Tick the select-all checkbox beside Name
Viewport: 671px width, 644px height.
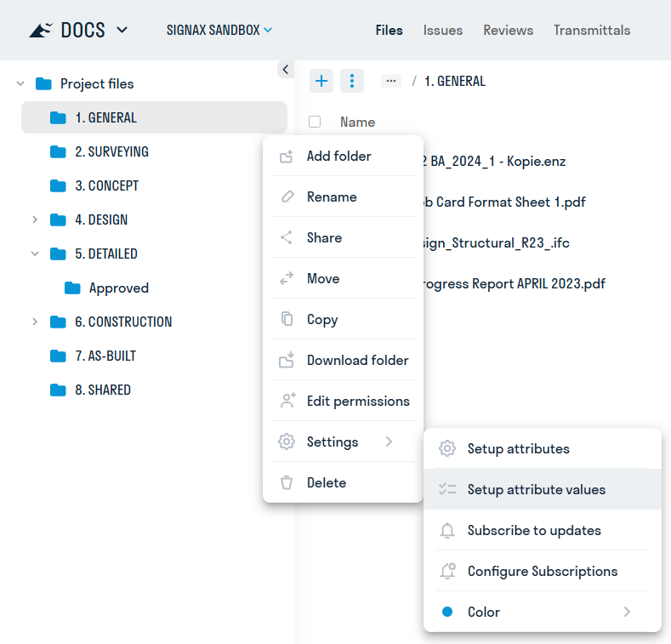315,122
